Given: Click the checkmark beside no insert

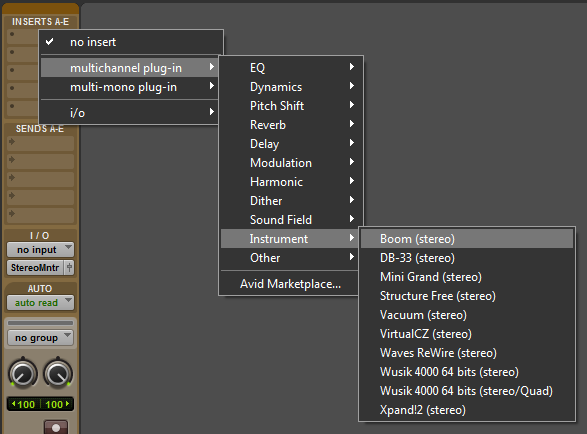Looking at the screenshot, I should (49, 42).
